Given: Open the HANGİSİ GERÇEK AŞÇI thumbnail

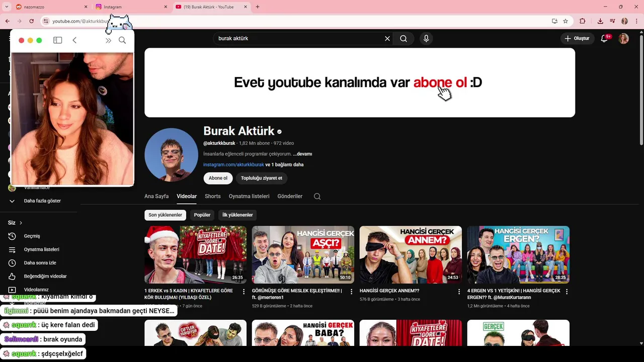Looking at the screenshot, I should pyautogui.click(x=303, y=255).
